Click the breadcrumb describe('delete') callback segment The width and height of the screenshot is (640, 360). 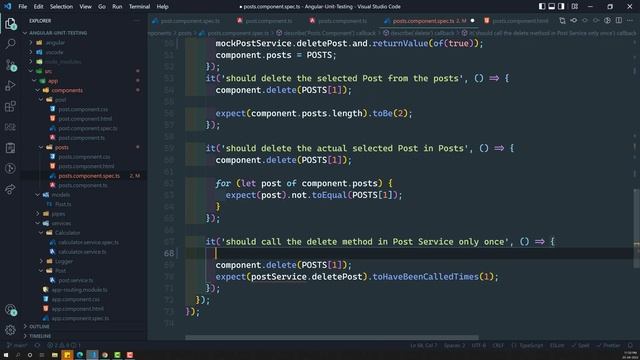tap(418, 33)
